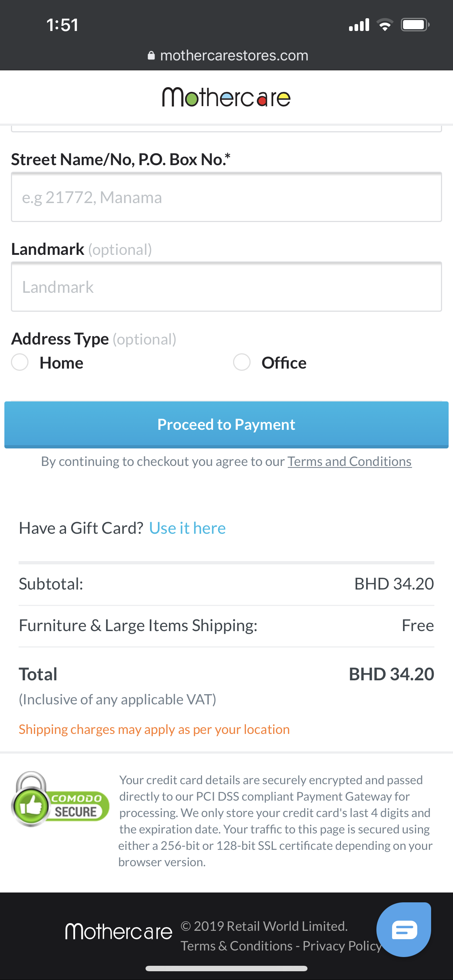
Task: Tap the footer Mothercare logo
Action: coord(119,932)
